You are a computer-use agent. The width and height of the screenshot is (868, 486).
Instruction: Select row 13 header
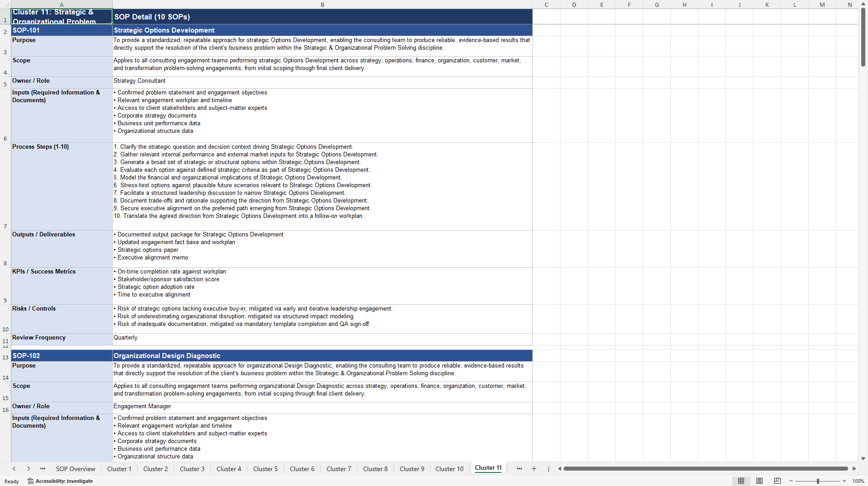(x=5, y=356)
